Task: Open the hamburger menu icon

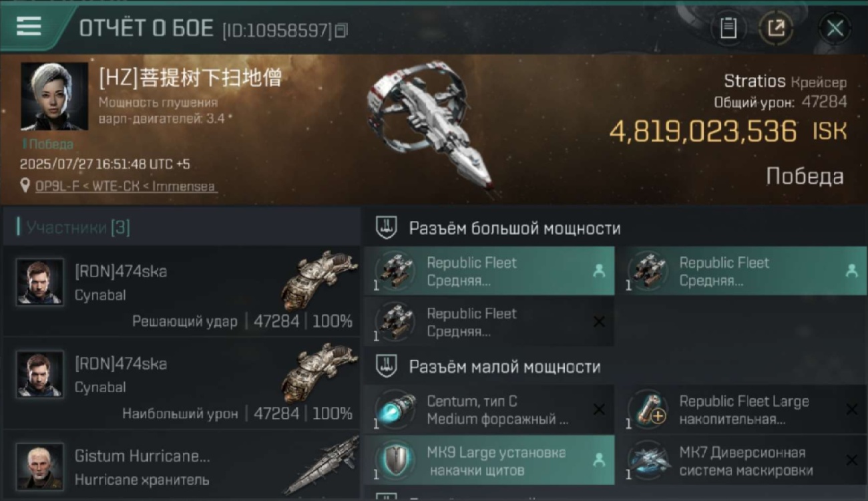Action: pyautogui.click(x=29, y=27)
